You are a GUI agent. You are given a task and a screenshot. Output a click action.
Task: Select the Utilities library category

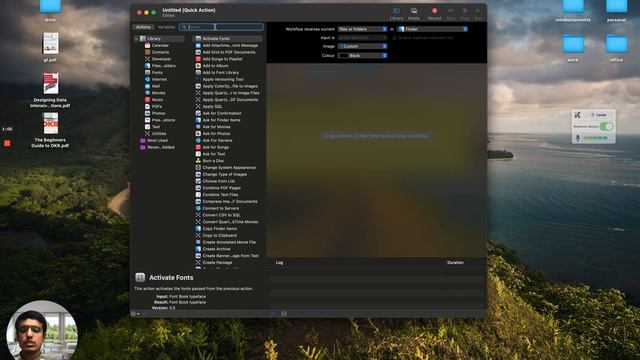coord(156,133)
